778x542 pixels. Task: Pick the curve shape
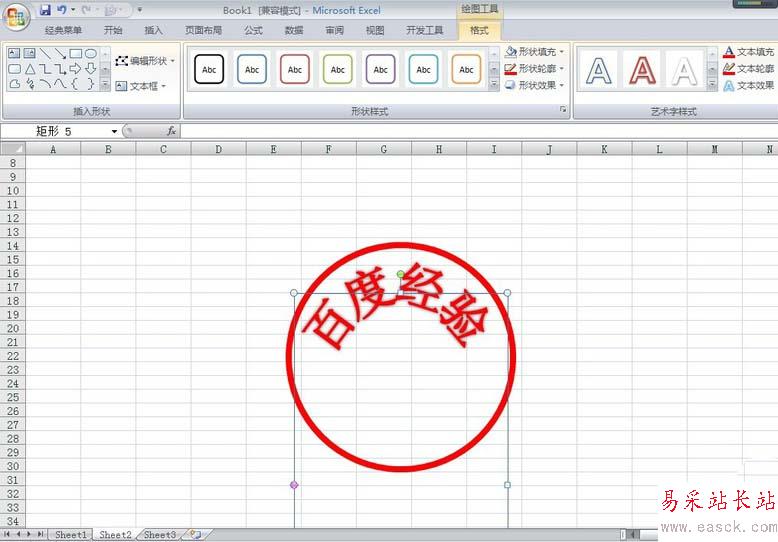[61, 84]
